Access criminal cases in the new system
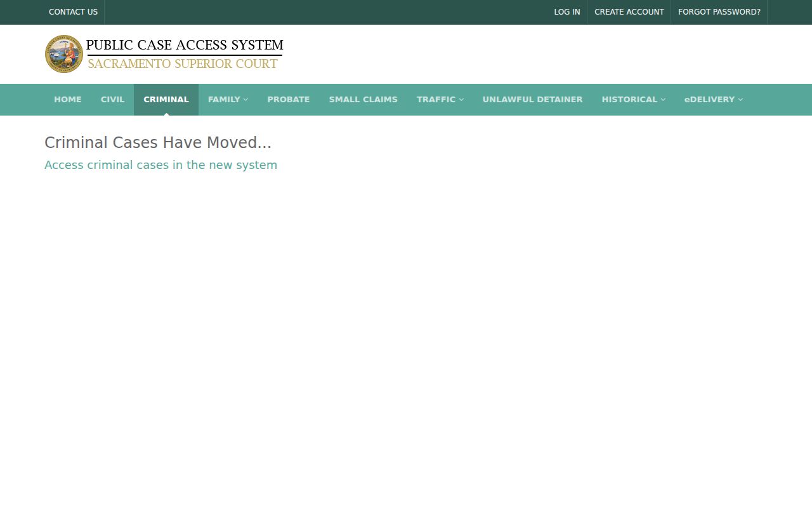Screen dimensions: 812x508 pos(161,165)
